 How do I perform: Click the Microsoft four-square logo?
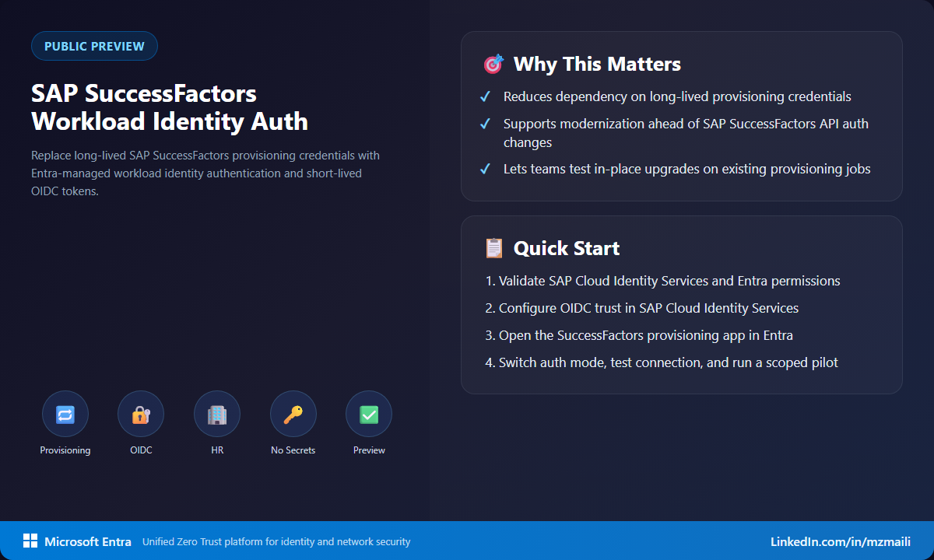[30, 541]
